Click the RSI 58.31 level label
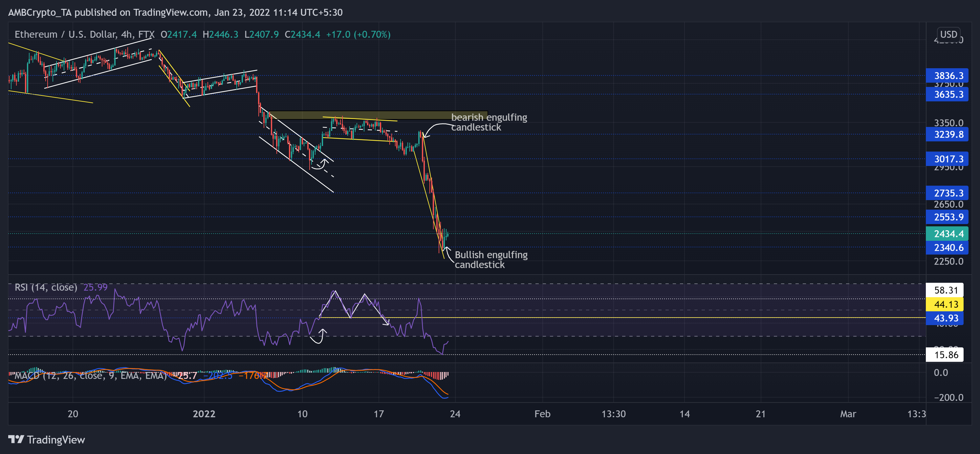 point(945,290)
